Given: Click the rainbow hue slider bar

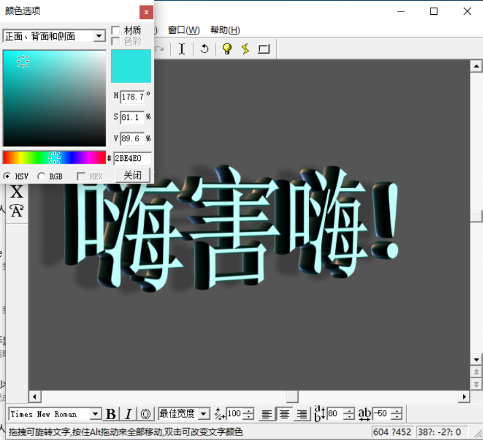Looking at the screenshot, I should 54,158.
